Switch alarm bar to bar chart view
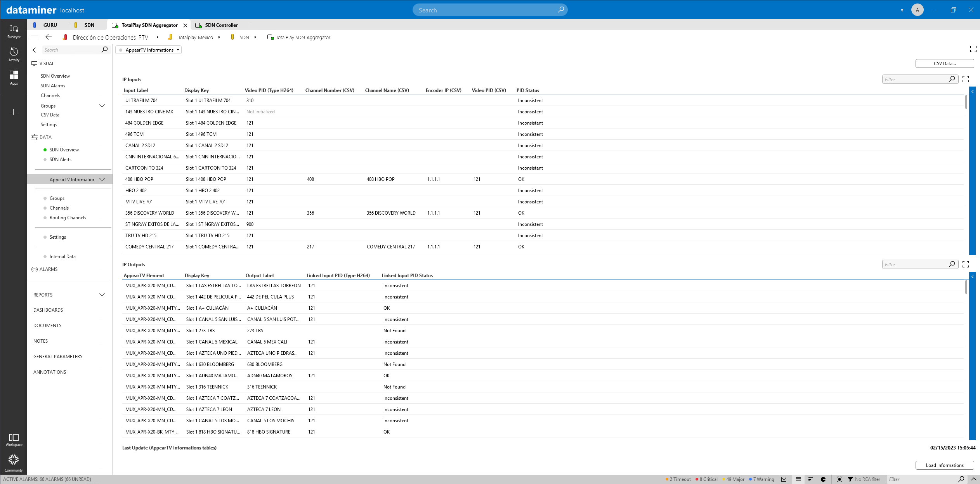Image resolution: width=980 pixels, height=484 pixels. pos(810,479)
